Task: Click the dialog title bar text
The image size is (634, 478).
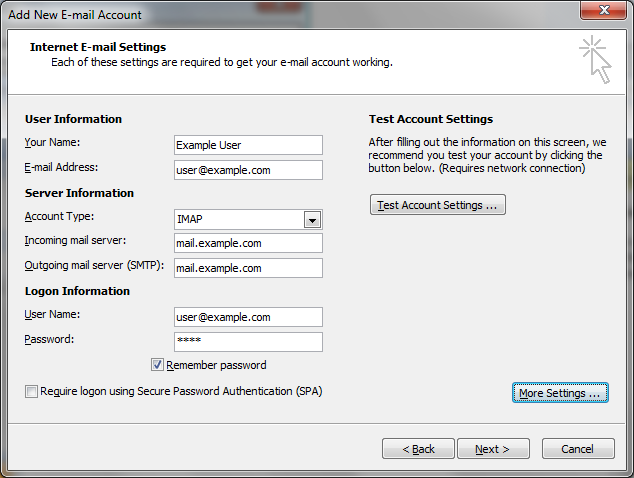Action: [75, 14]
